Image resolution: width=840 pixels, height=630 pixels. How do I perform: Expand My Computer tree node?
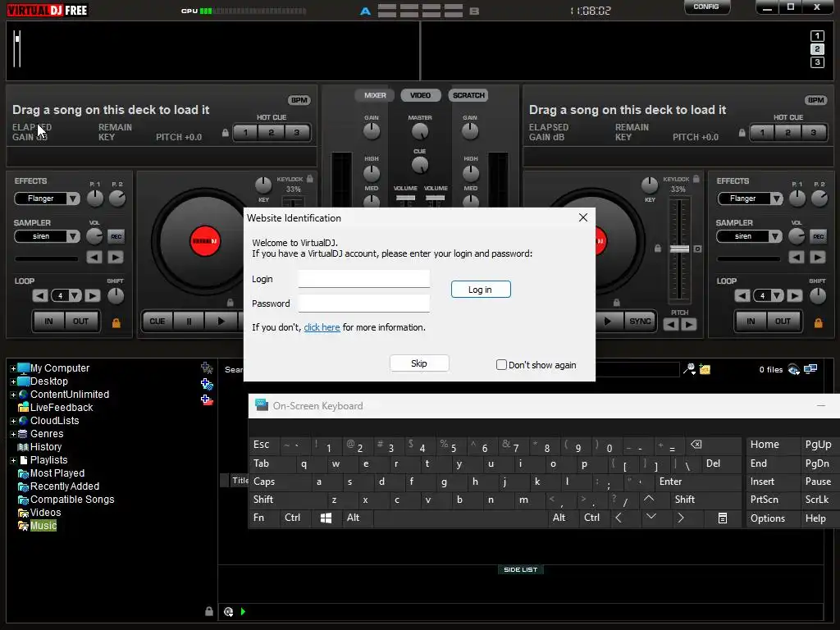click(13, 368)
